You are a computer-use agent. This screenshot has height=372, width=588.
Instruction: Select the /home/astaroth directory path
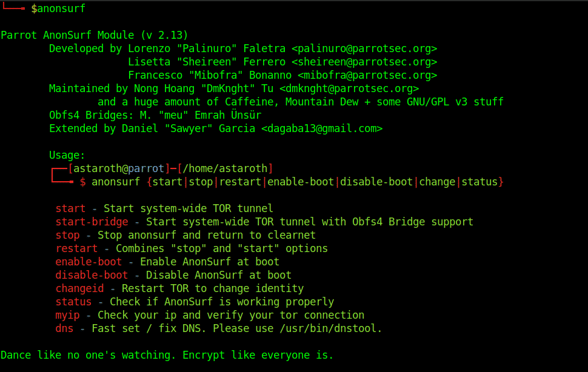(x=225, y=168)
